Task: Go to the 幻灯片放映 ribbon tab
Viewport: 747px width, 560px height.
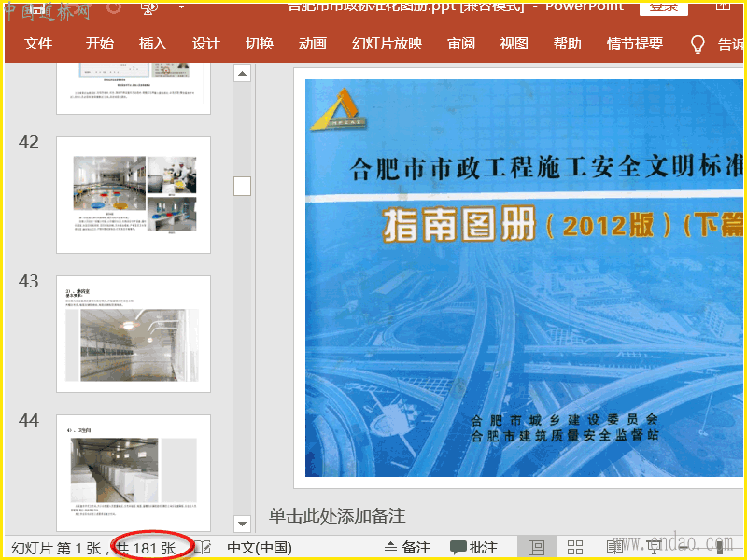Action: click(387, 44)
